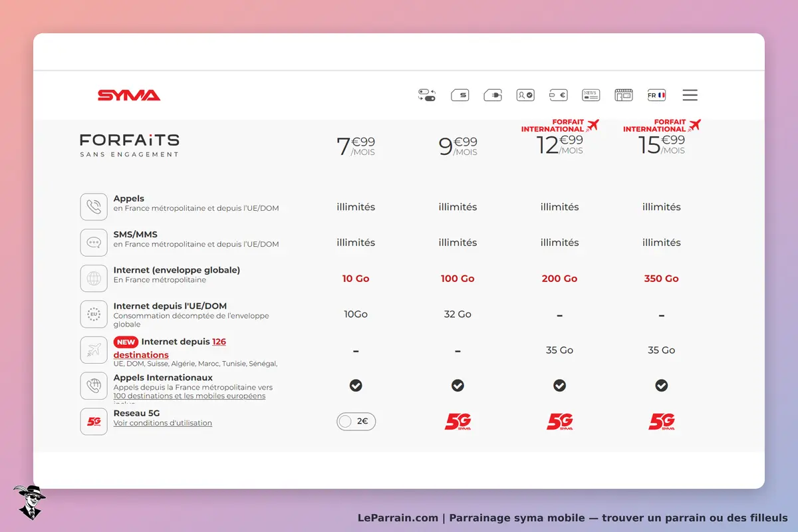
Task: Click the 'SMS/MMS' row title
Action: point(136,235)
